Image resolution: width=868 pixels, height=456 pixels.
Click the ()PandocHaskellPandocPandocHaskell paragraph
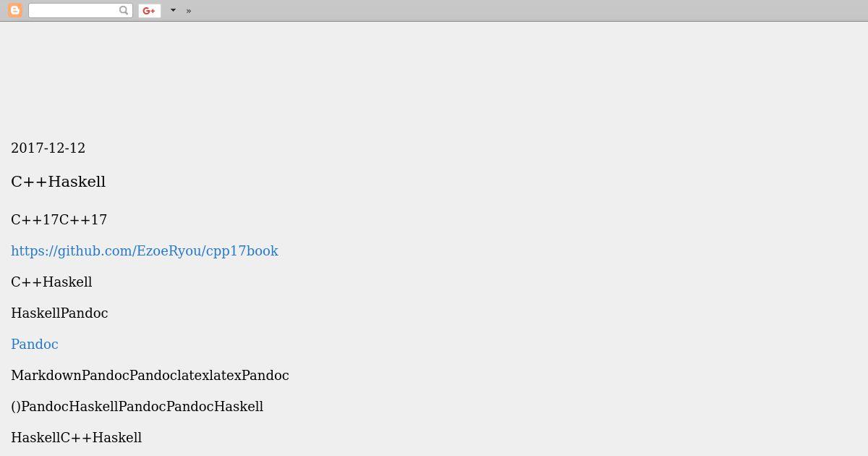(137, 407)
